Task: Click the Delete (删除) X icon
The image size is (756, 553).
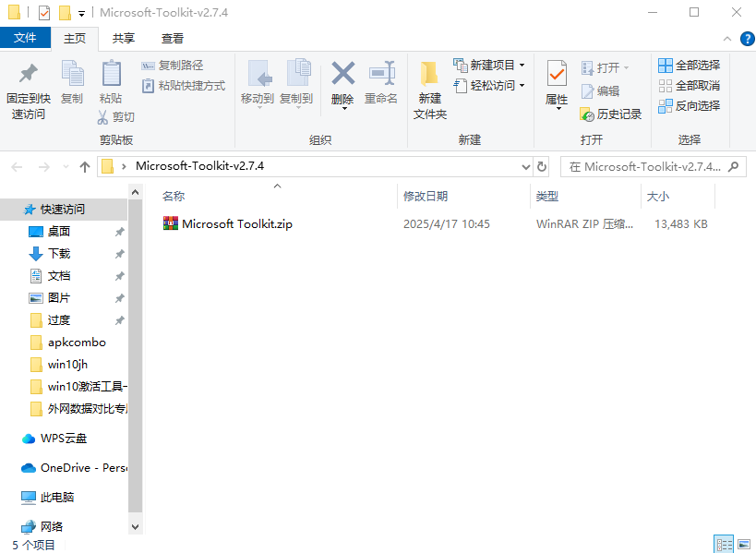Action: pos(342,74)
